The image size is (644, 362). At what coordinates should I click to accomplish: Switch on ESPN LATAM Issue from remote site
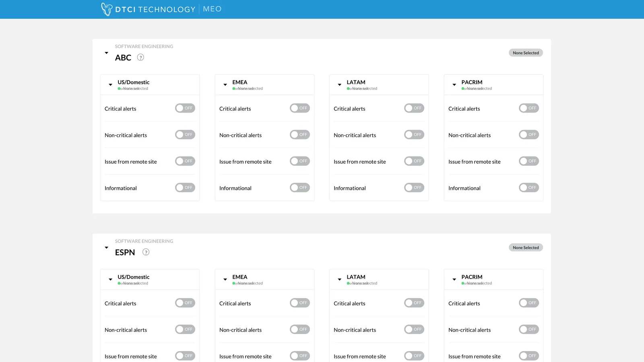point(414,356)
